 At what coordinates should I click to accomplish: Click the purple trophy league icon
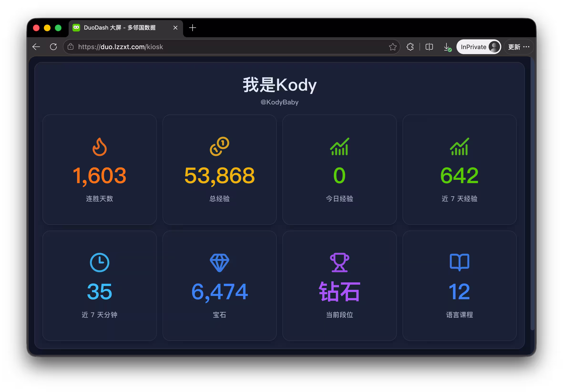click(x=339, y=263)
